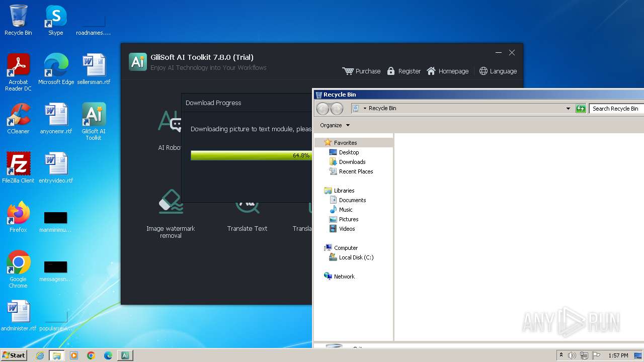This screenshot has height=362, width=644.
Task: Click the Search Recycle Bin field
Action: 617,108
